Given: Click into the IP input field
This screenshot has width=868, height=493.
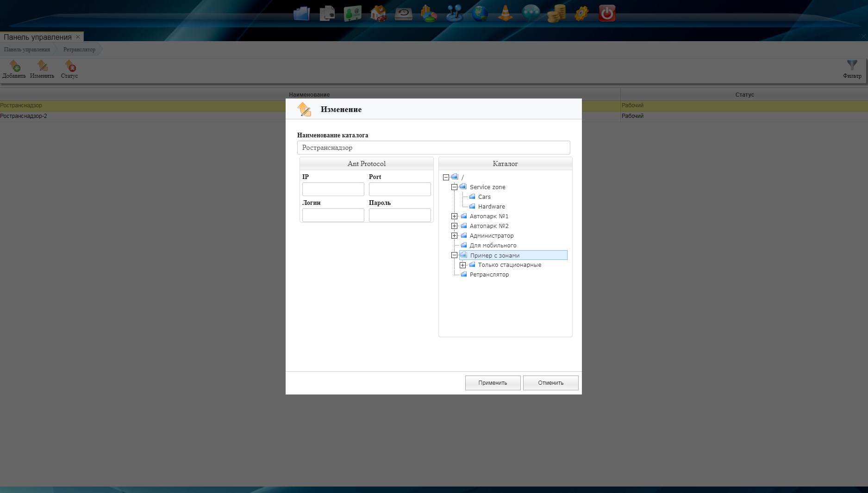Looking at the screenshot, I should tap(333, 189).
